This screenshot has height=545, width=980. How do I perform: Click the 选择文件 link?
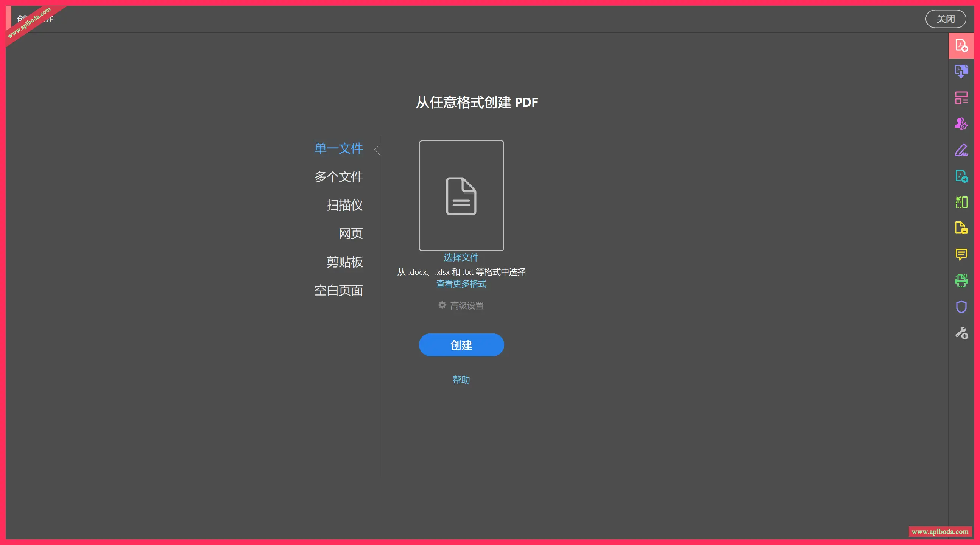[x=461, y=257]
